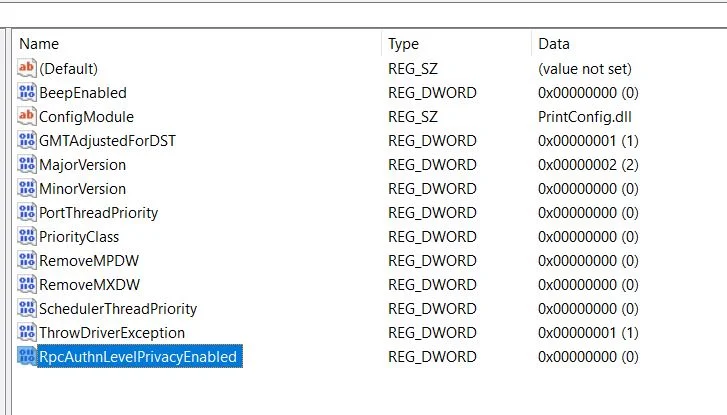Click the PrintConfig.dll data cell
The image size is (727, 415).
(585, 117)
